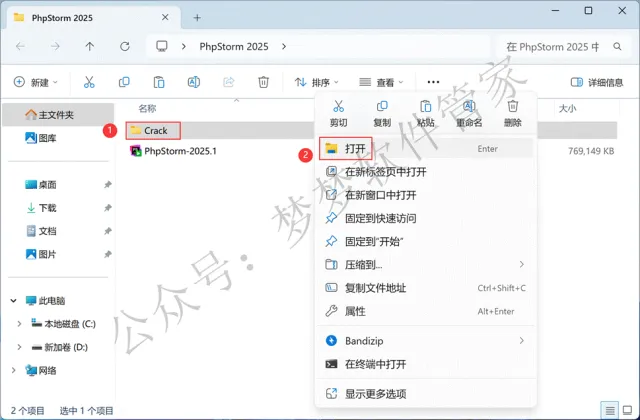Viewport: 640px width, 420px height.
Task: Click the Delete trash icon in the toolbar
Action: 263,82
